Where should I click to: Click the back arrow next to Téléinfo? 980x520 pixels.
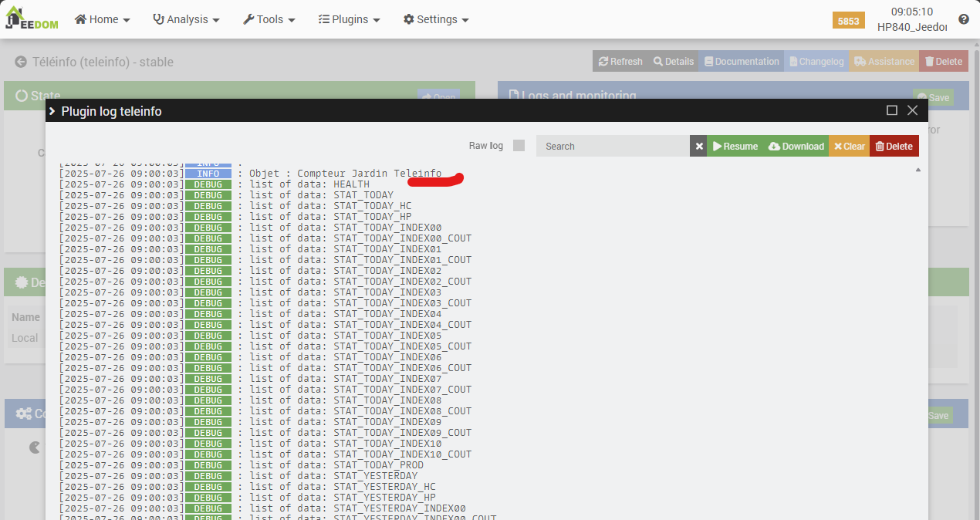pyautogui.click(x=21, y=62)
